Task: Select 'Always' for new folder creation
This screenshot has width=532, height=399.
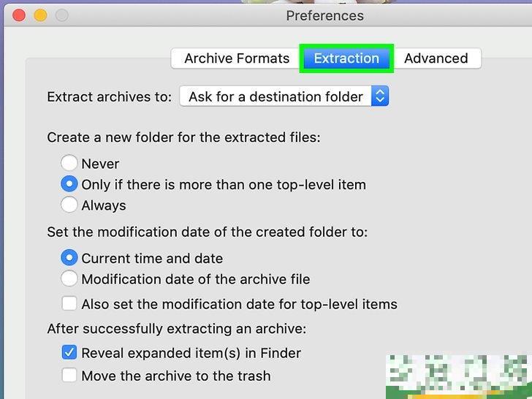Action: (69, 205)
